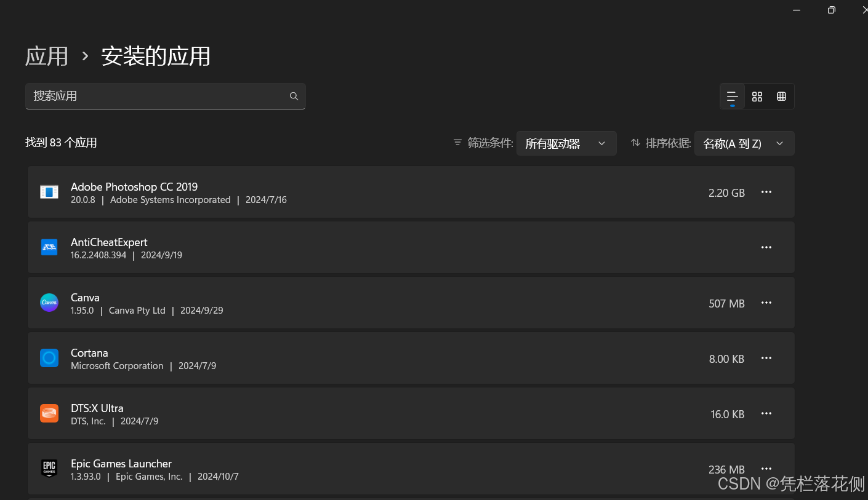
Task: Switch to list view layout
Action: pos(733,97)
